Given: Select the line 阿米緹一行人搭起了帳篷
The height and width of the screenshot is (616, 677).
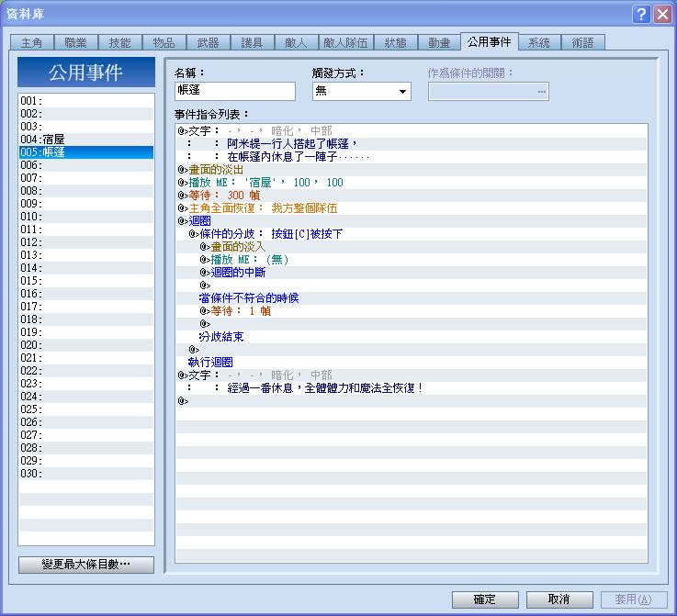Looking at the screenshot, I should click(x=412, y=144).
